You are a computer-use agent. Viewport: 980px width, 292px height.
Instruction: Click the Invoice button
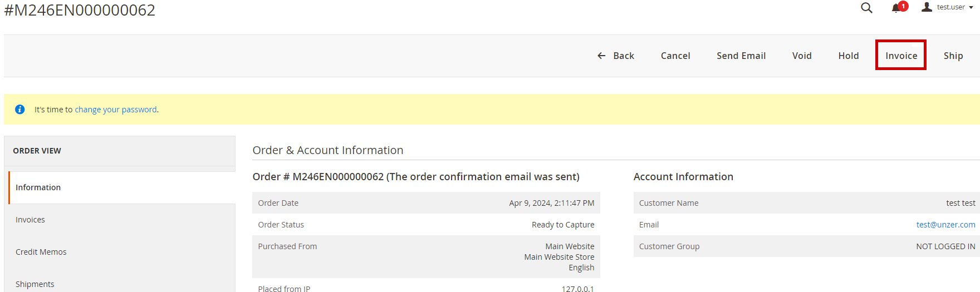[901, 56]
